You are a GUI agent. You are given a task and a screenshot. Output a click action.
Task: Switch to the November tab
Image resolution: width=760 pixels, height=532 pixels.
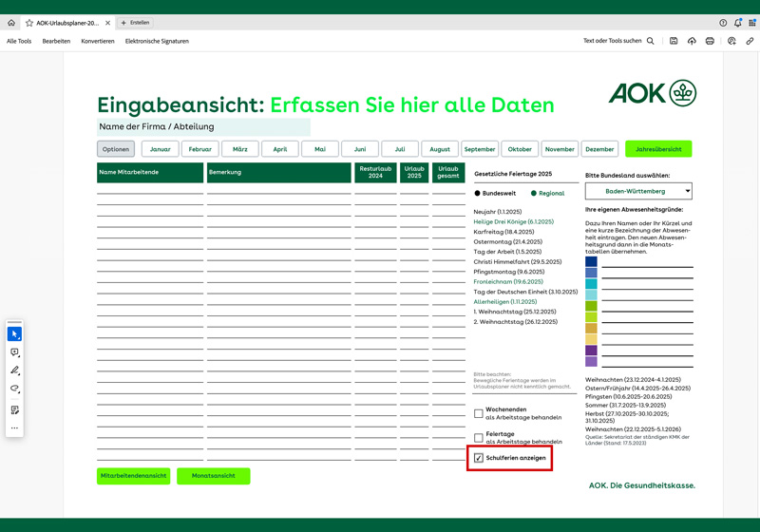point(560,149)
